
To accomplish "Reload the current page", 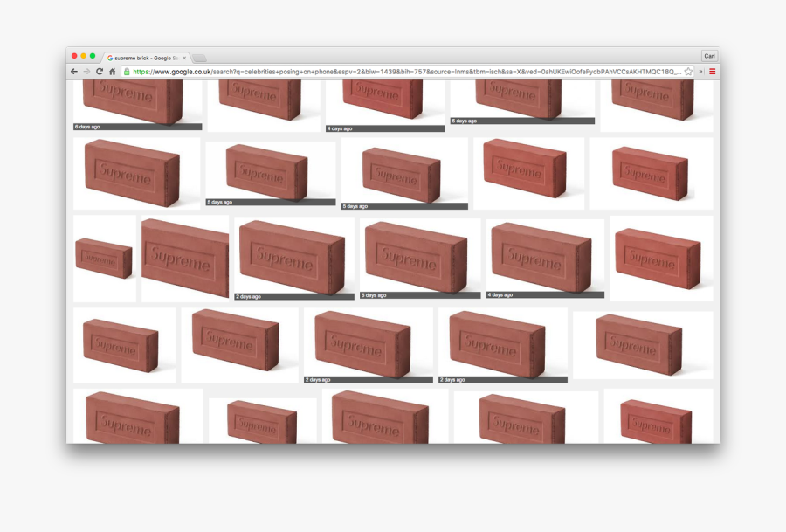I will coord(100,72).
